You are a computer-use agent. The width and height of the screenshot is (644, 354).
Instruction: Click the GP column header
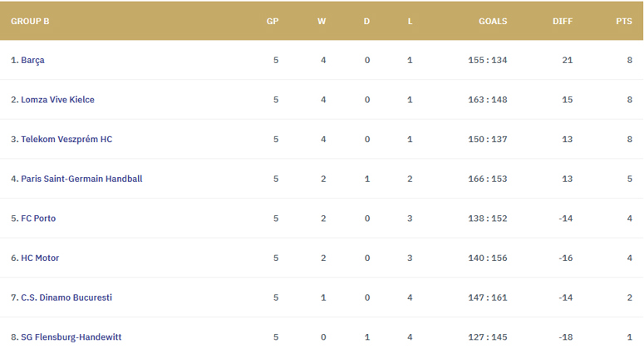[x=273, y=22]
